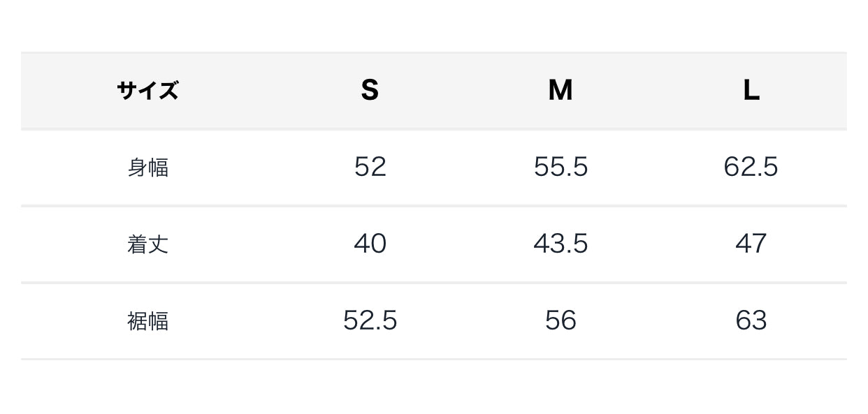Click the 着丈 value 43.5 for size M
Viewport: 868px width, 414px height.
[560, 244]
